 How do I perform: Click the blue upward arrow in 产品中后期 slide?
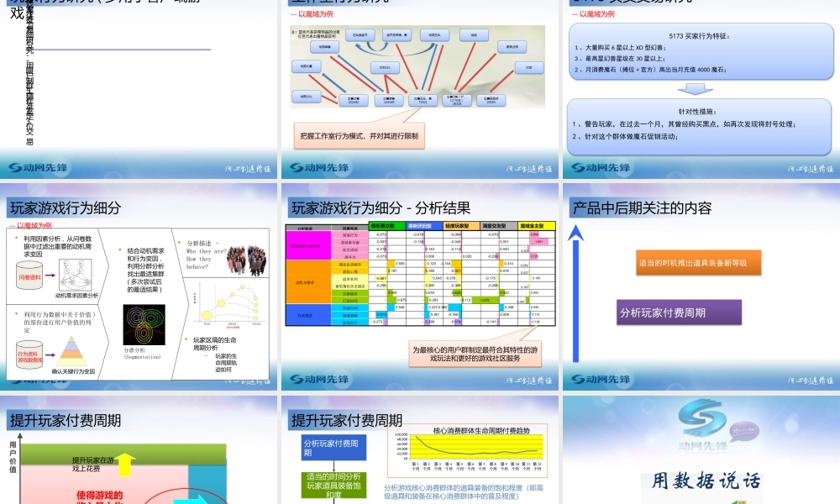(575, 293)
